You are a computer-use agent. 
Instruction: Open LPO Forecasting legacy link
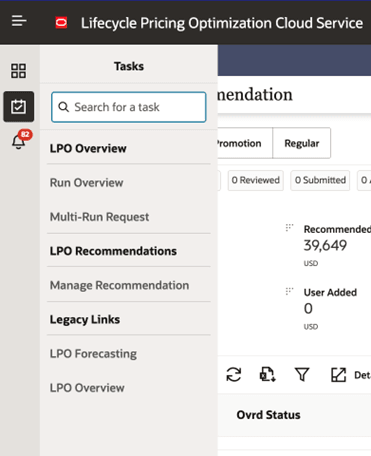pyautogui.click(x=93, y=354)
